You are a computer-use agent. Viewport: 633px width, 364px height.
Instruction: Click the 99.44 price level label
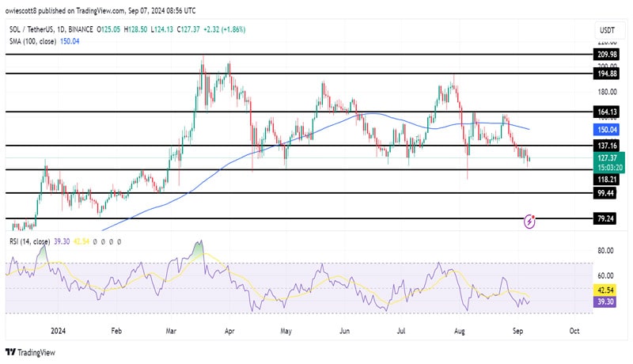(605, 193)
